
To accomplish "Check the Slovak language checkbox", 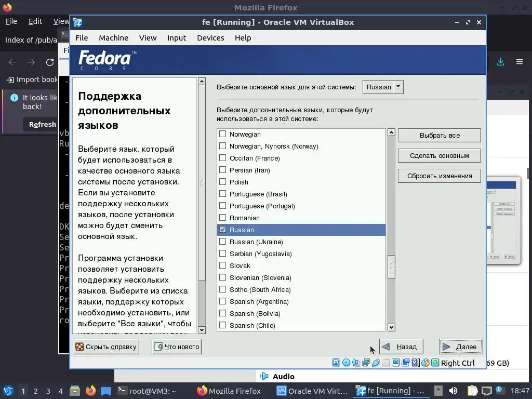I will coord(222,265).
